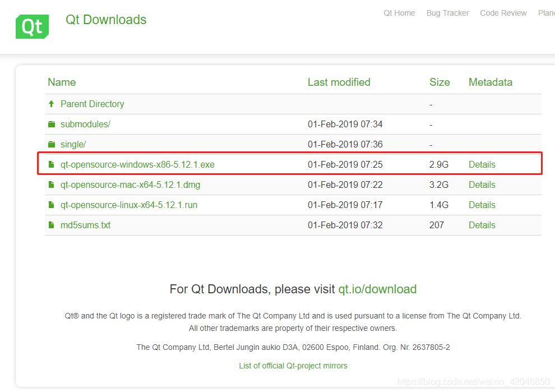Click the file icon of the mac-x64 dmg
This screenshot has height=392, width=555.
point(52,185)
